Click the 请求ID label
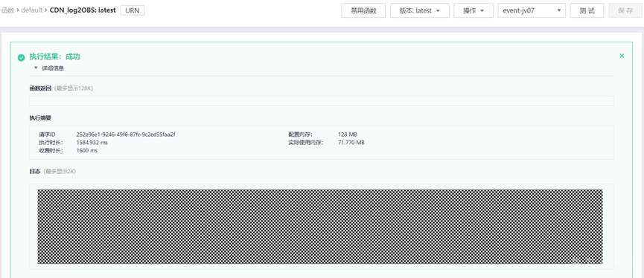The image size is (644, 278). pyautogui.click(x=47, y=134)
